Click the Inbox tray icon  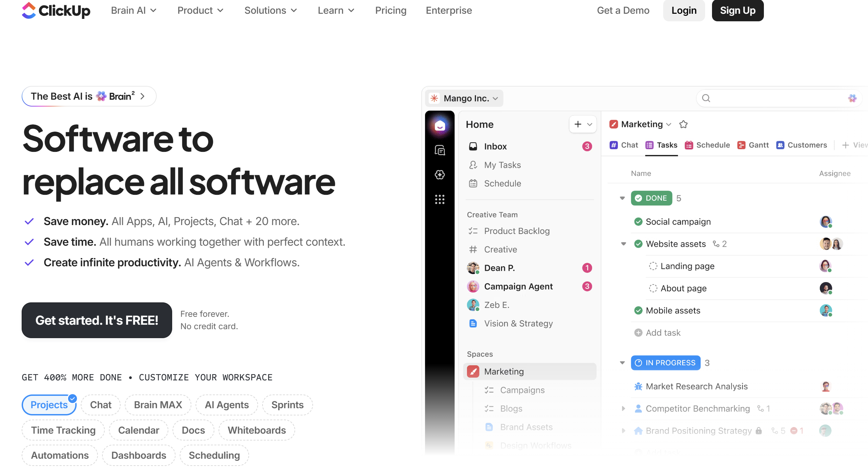473,146
